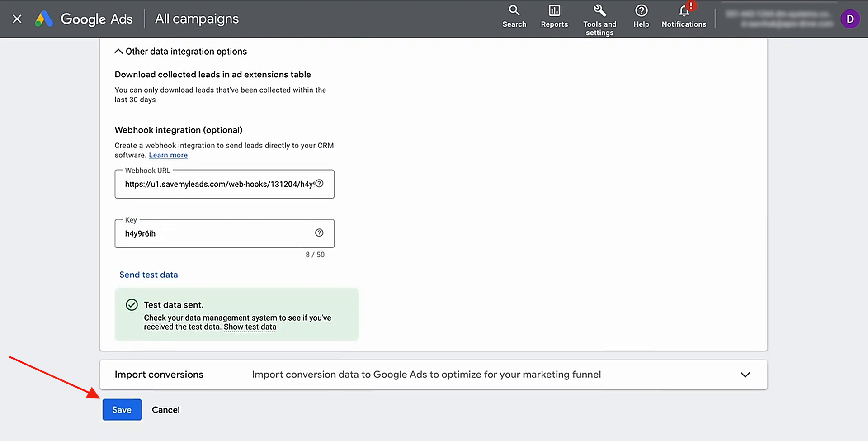868x441 pixels.
Task: Click Send test data
Action: pyautogui.click(x=149, y=275)
